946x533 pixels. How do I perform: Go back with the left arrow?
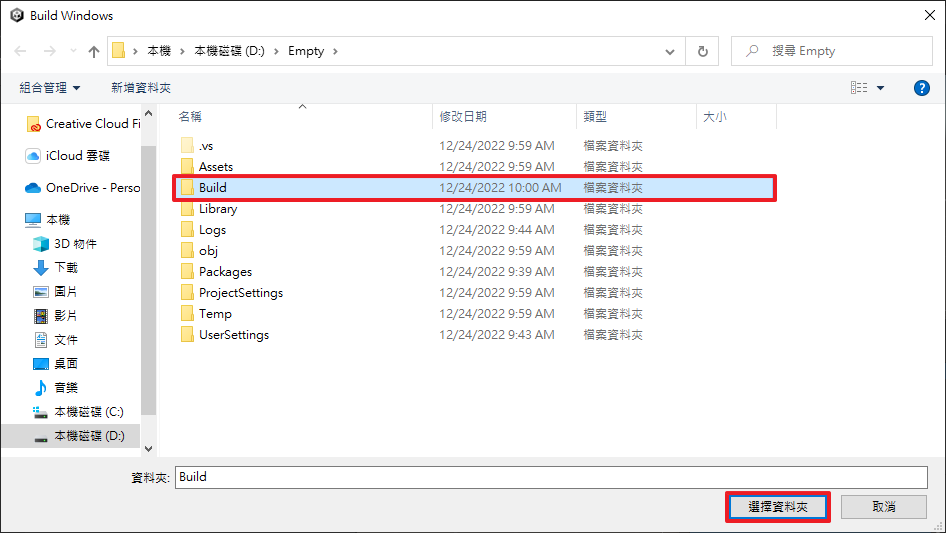20,51
